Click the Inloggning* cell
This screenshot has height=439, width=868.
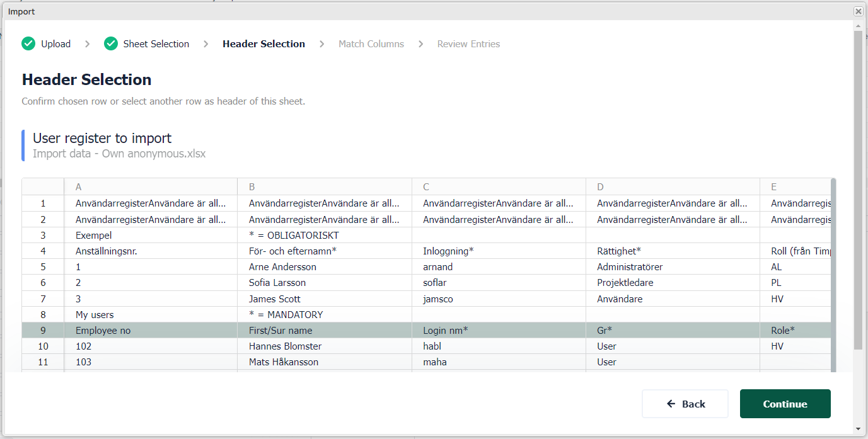pos(499,251)
